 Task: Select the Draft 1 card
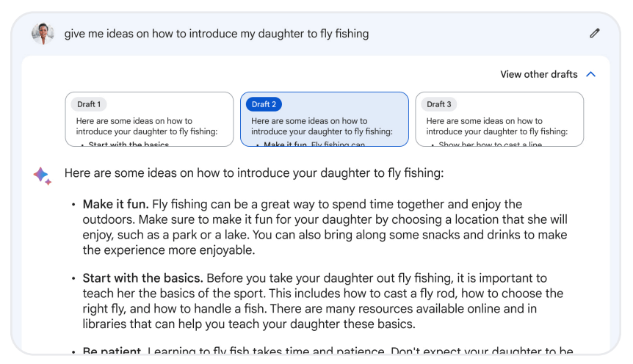click(149, 119)
